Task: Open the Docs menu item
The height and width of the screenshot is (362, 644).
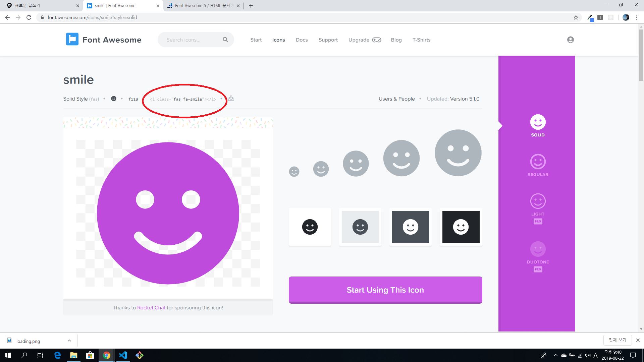Action: tap(302, 40)
